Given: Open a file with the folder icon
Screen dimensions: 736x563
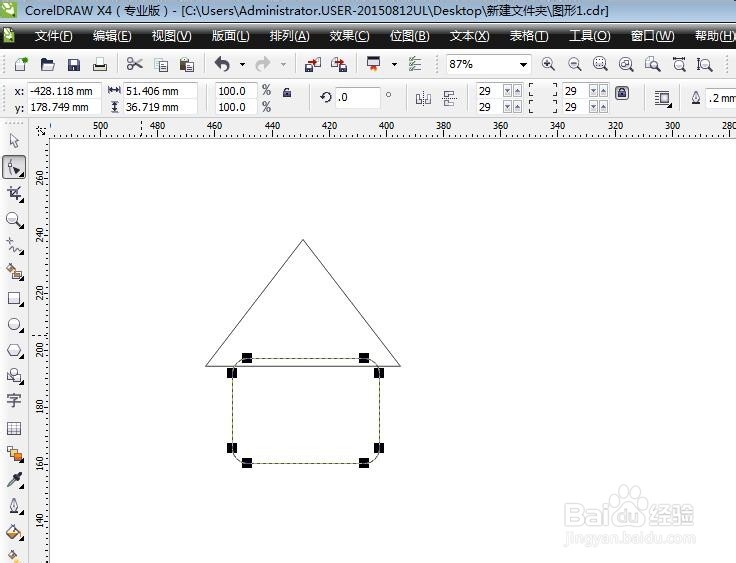Looking at the screenshot, I should (47, 64).
